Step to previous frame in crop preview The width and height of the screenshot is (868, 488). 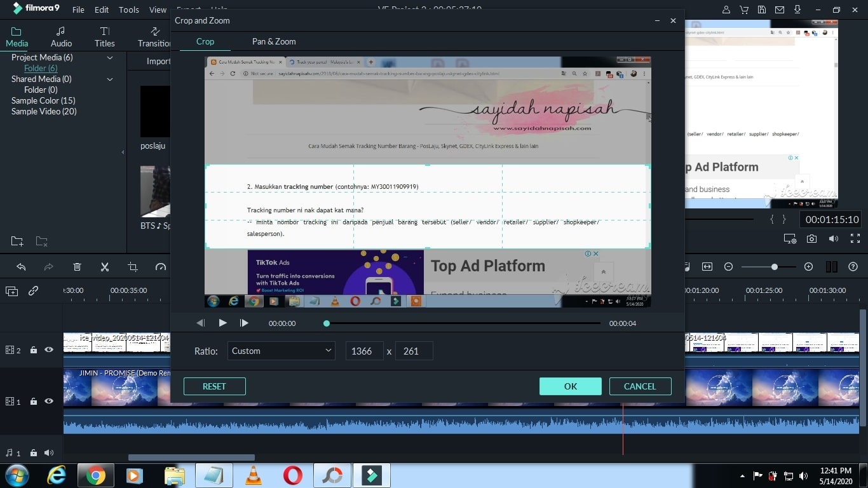click(201, 323)
